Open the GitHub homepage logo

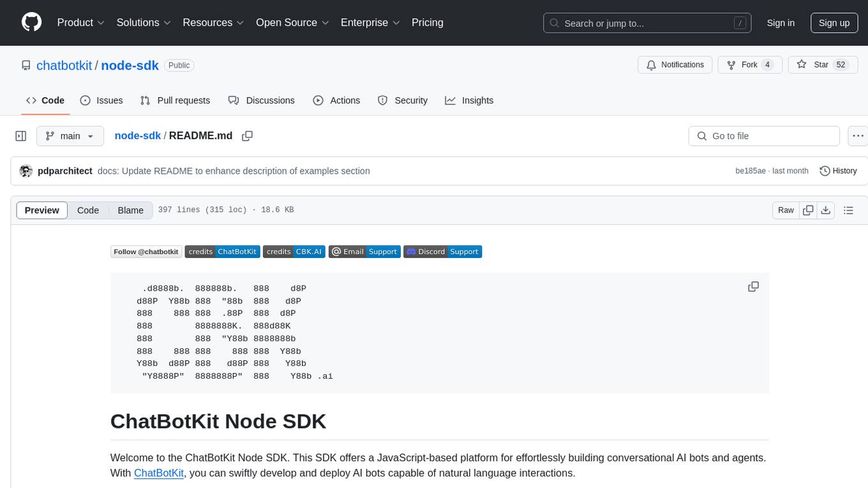(x=31, y=22)
